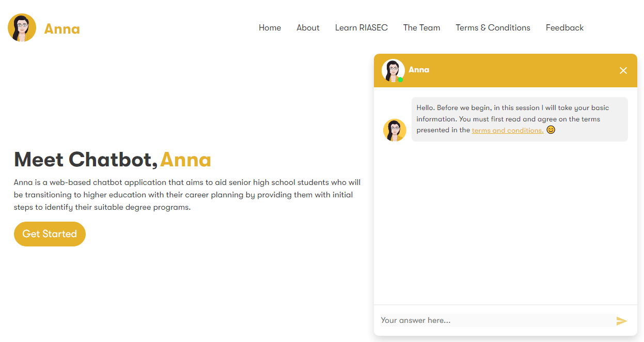Click the Anna brand name next to the logo

click(x=62, y=28)
